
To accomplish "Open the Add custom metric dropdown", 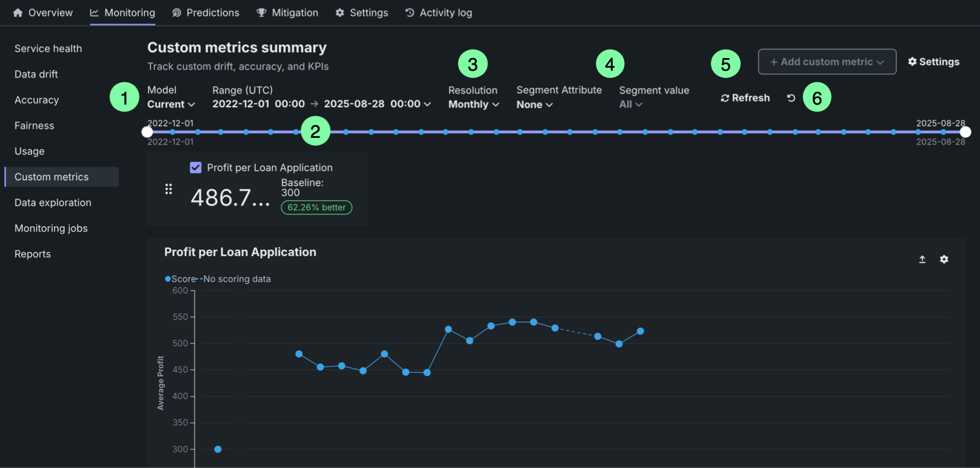I will pos(826,62).
